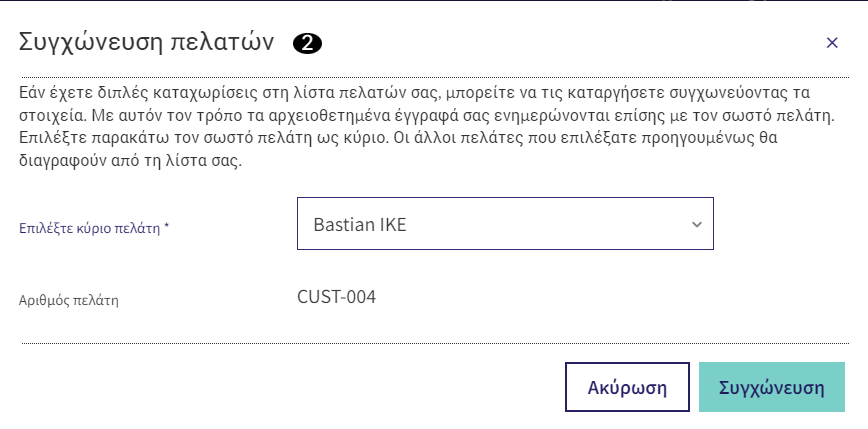Click the description line starting Εάν έχετε διπλές
The image size is (868, 429).
(x=414, y=91)
